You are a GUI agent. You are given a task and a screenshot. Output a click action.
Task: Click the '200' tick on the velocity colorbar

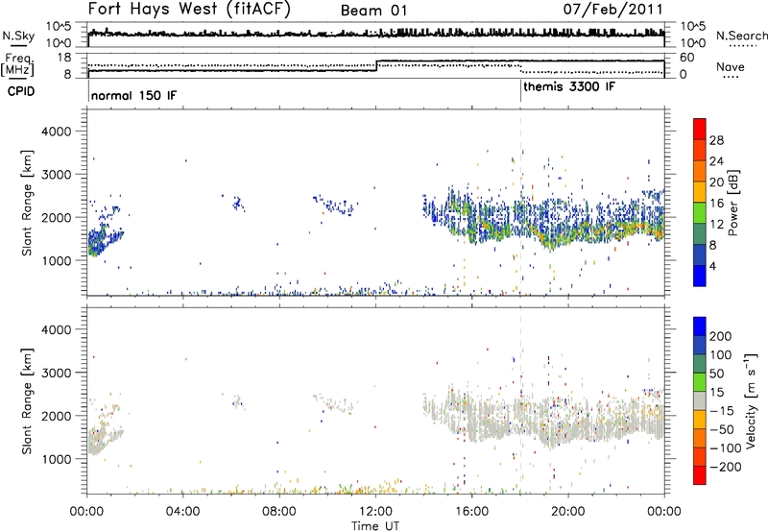721,336
